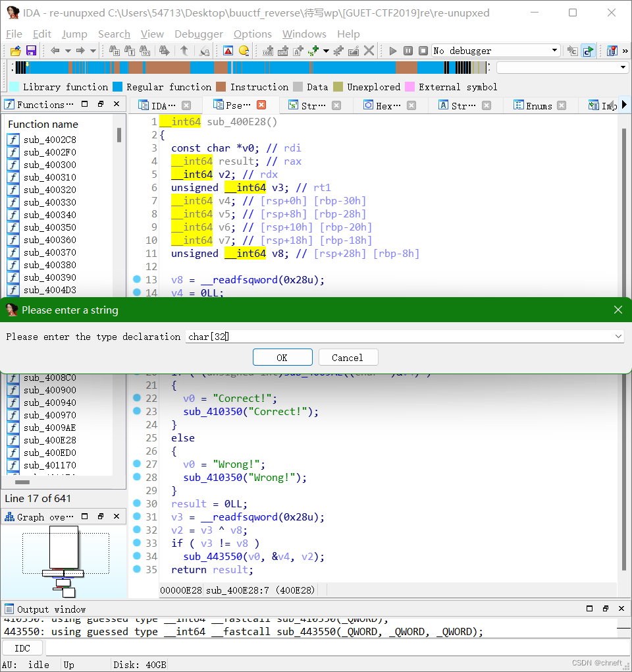Click the Open file toolbar icon
Screen dimensions: 632x672
[15, 51]
